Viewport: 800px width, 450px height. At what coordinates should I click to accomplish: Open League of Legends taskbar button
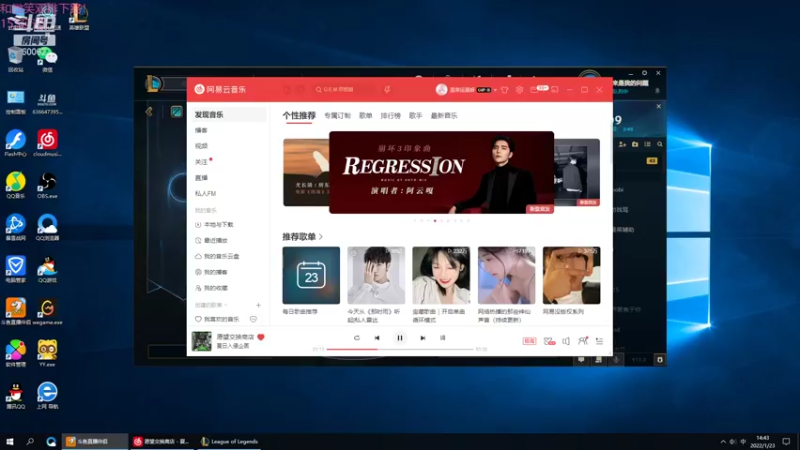pos(229,441)
